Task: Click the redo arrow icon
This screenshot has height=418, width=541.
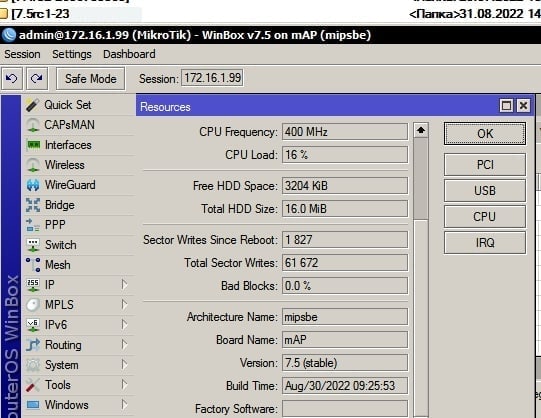Action: click(x=37, y=79)
